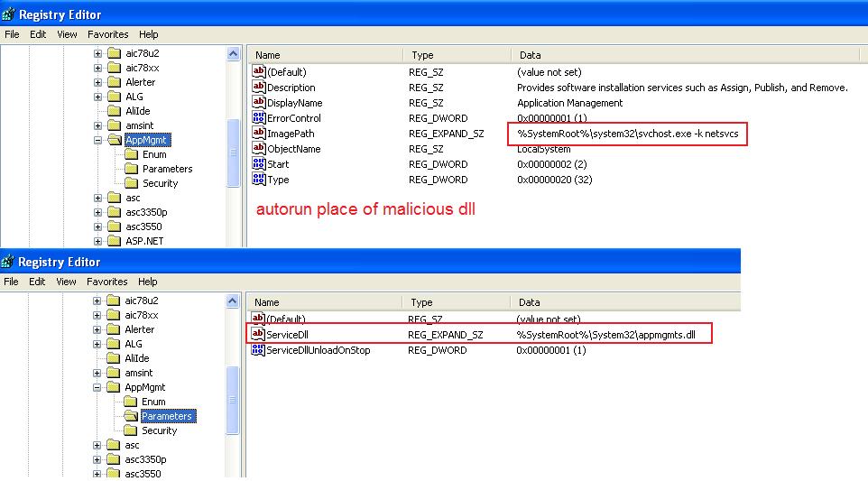The height and width of the screenshot is (481, 868).
Task: Select appmgmts.dll ServiceDll data value
Action: [x=605, y=334]
